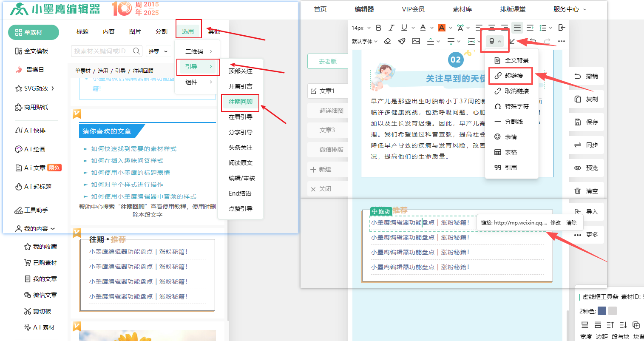Image resolution: width=644 pixels, height=341 pixels.
Task: Select 特殊字符 from the insert menu
Action: [x=512, y=106]
